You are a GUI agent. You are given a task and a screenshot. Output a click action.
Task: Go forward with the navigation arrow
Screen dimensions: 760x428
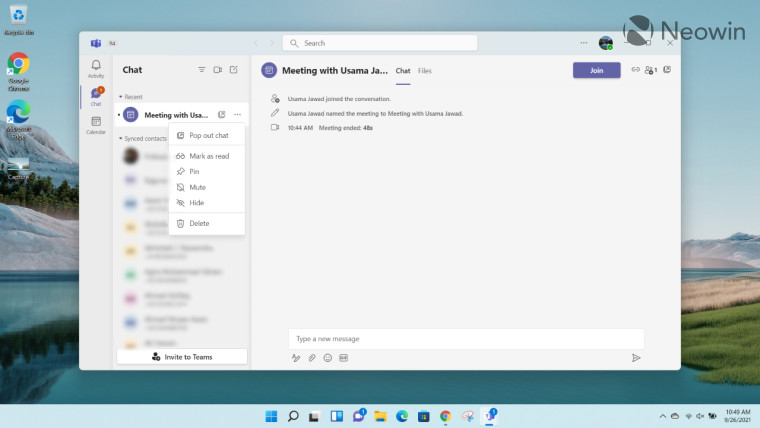tap(272, 43)
